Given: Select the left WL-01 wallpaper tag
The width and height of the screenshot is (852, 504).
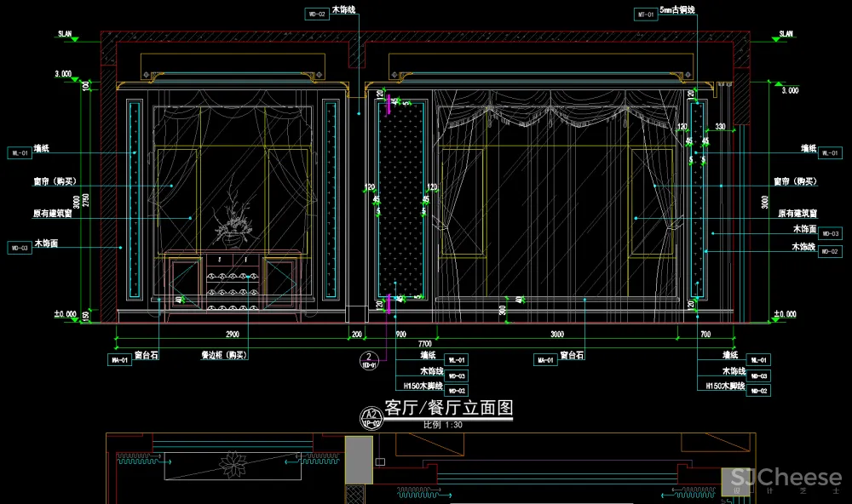Looking at the screenshot, I should [19, 153].
